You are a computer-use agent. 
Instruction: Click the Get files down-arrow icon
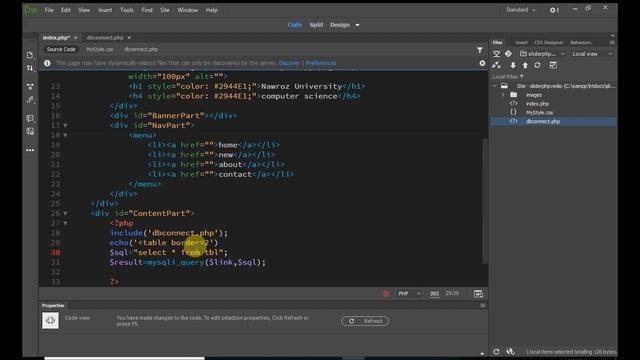[513, 65]
